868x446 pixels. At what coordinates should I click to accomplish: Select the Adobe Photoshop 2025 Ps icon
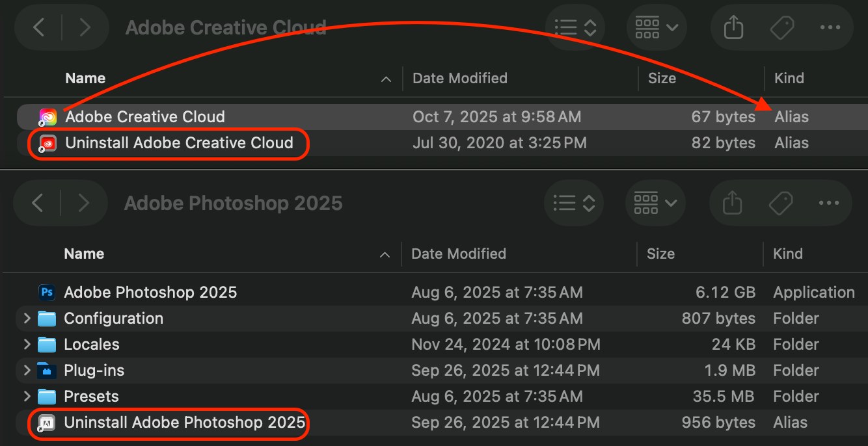coord(47,293)
